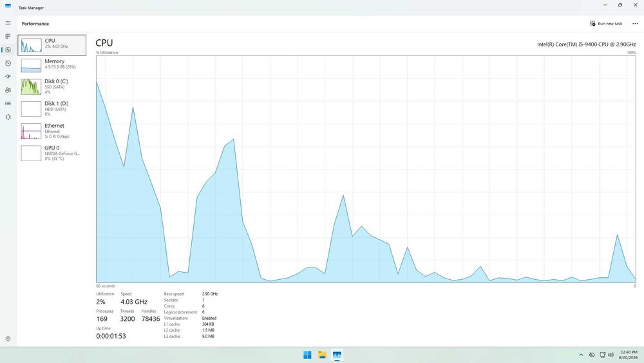Image resolution: width=644 pixels, height=363 pixels.
Task: Click the Virtualization Enabled value
Action: [x=209, y=319]
